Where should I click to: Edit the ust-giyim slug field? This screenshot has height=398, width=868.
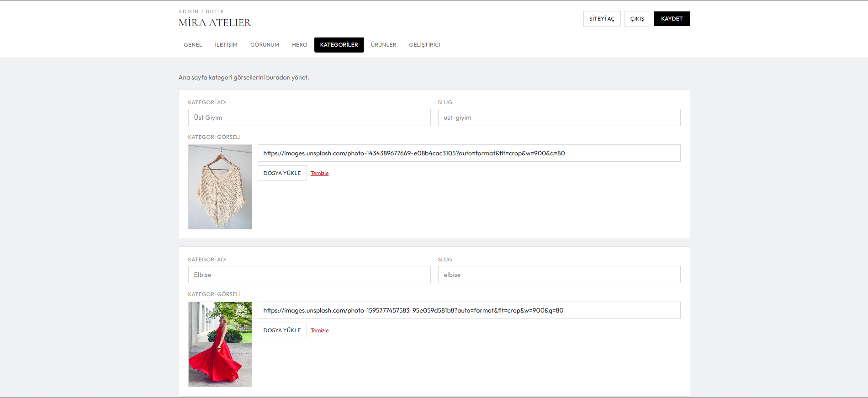click(x=559, y=117)
